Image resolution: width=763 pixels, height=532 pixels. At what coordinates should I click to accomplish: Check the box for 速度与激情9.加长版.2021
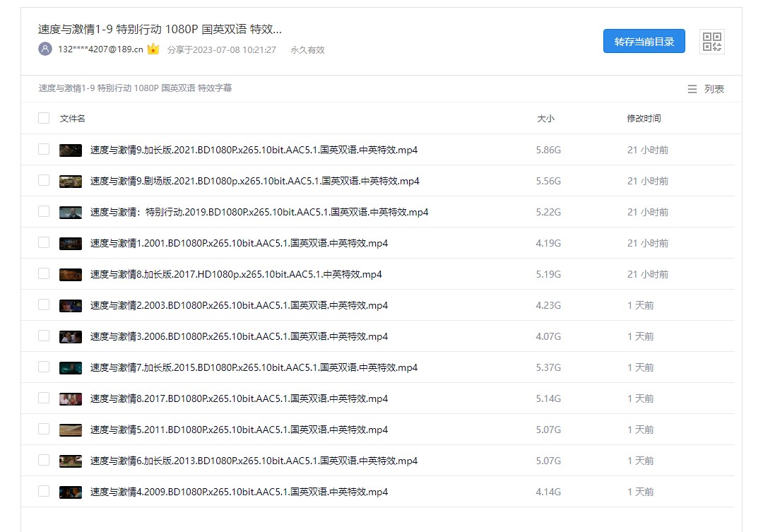pos(44,150)
